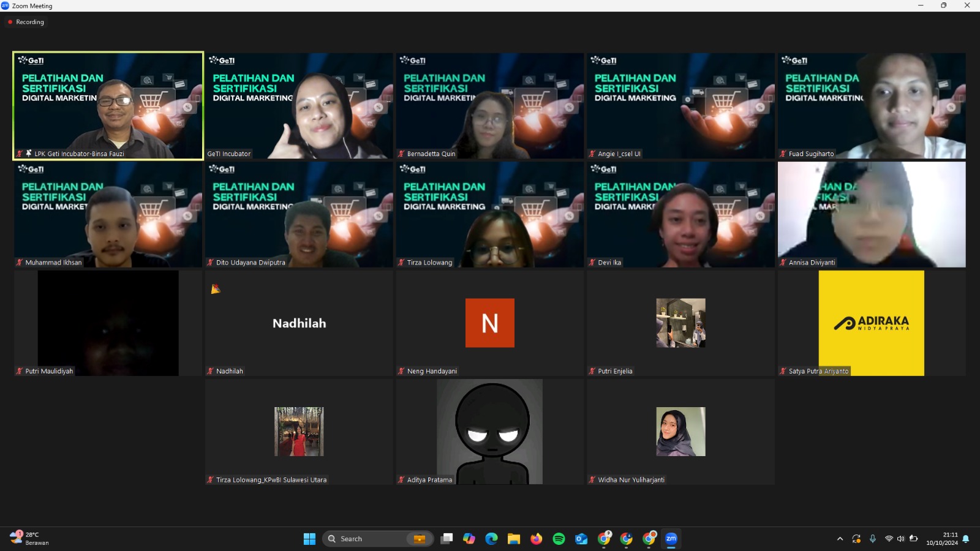Expand the hidden system tray icons

(x=840, y=539)
